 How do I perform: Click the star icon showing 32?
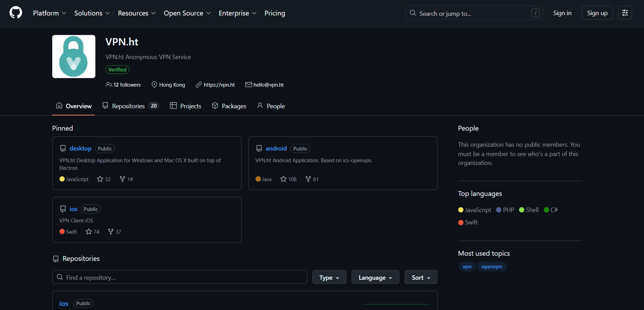tap(100, 179)
